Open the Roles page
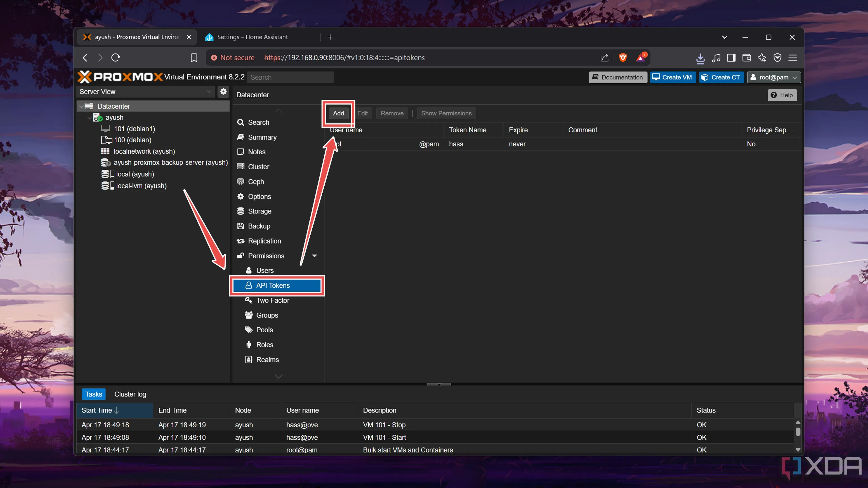 pos(278,345)
